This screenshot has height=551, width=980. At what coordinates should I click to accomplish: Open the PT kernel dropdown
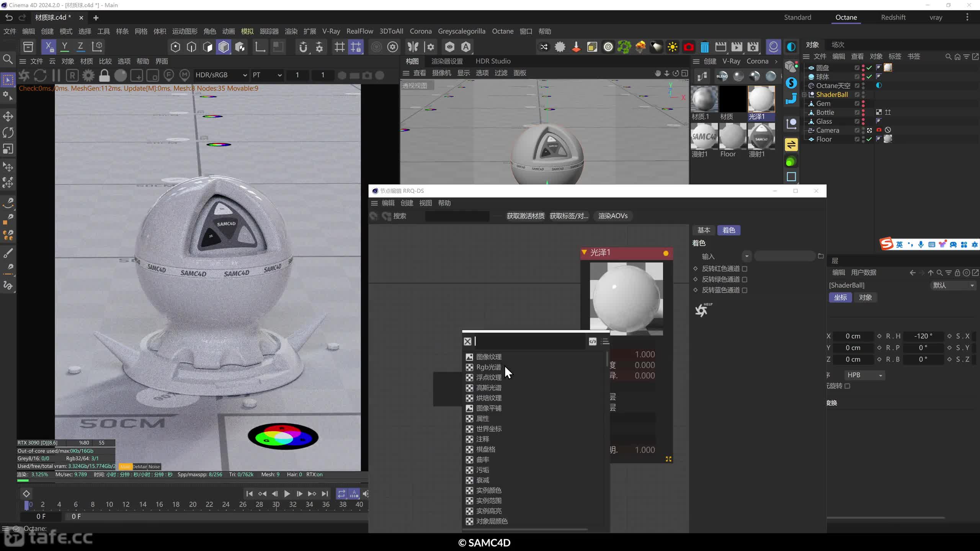(x=267, y=75)
